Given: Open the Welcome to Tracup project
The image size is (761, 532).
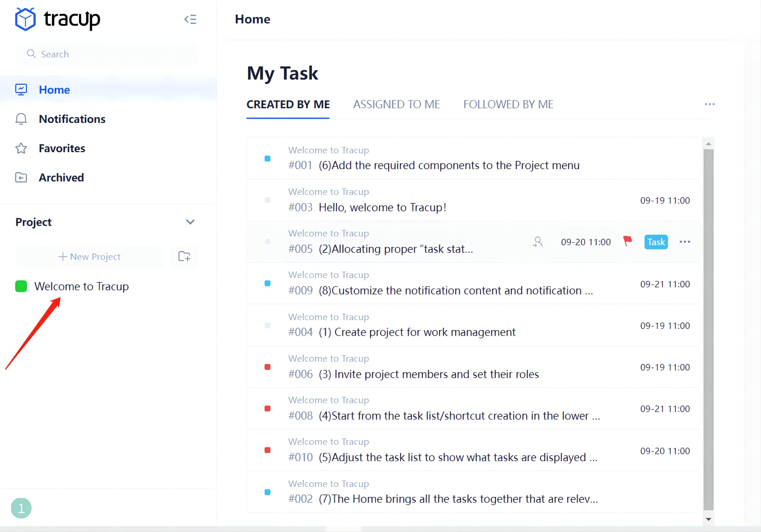Looking at the screenshot, I should pos(82,286).
